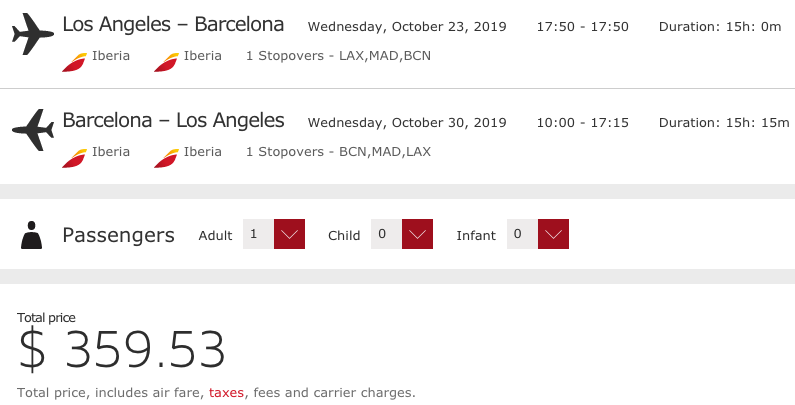Click the Adult count field showing 1
Viewport: 795px width, 405px height.
point(259,234)
